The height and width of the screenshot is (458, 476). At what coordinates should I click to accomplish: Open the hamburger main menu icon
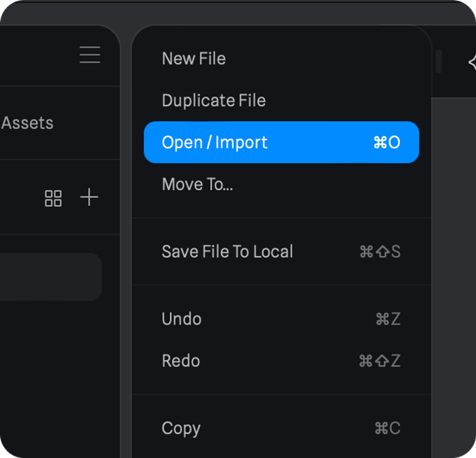[x=90, y=55]
